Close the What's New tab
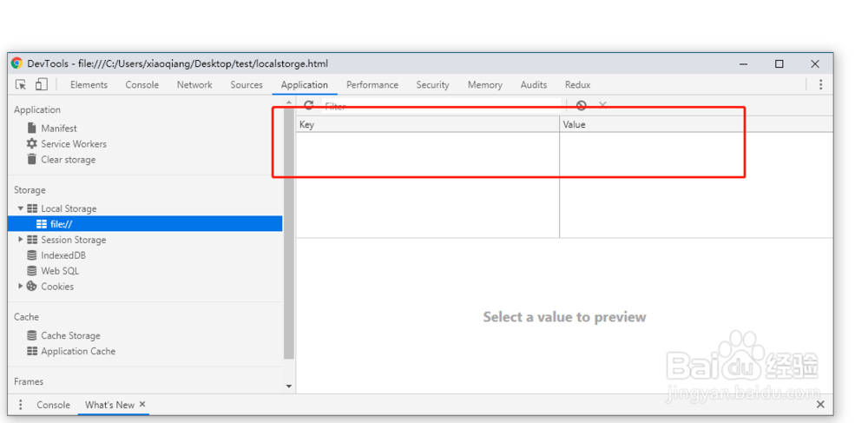This screenshot has height=423, width=868. point(142,404)
